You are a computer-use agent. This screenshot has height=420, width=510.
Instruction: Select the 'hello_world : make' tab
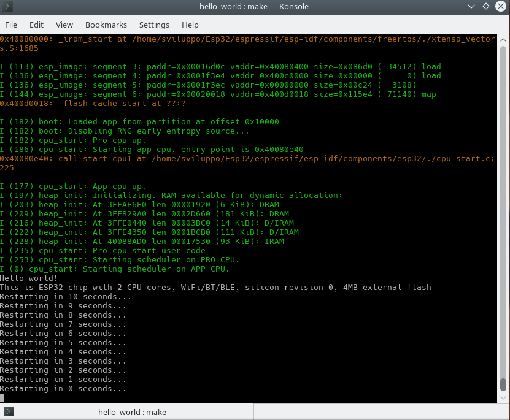[132, 412]
